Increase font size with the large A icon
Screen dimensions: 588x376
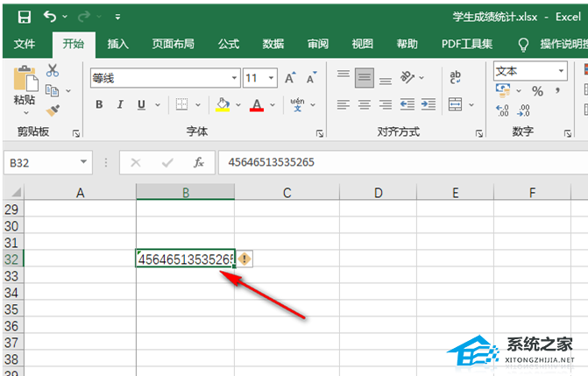[290, 78]
